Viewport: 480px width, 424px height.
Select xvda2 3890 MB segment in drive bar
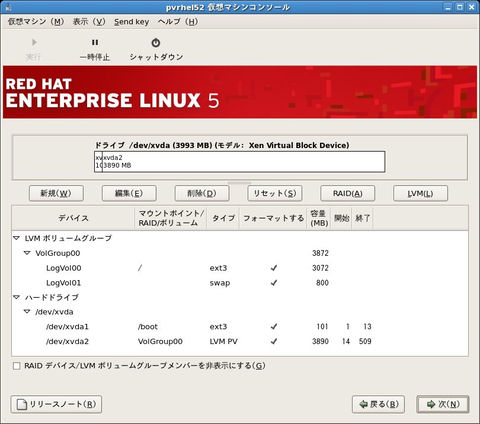tap(243, 162)
